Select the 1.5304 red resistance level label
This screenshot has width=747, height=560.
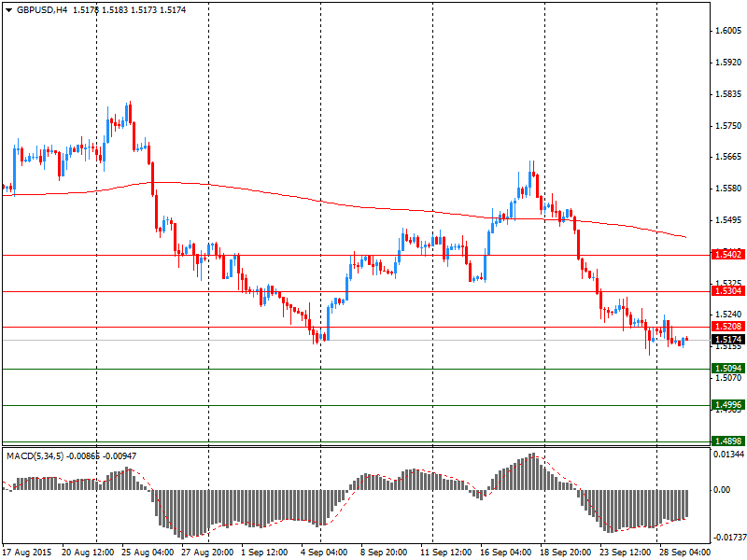(x=727, y=291)
